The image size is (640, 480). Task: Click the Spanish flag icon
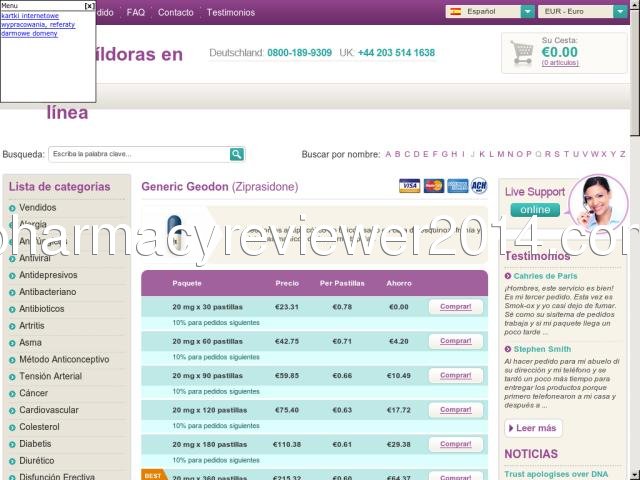456,11
